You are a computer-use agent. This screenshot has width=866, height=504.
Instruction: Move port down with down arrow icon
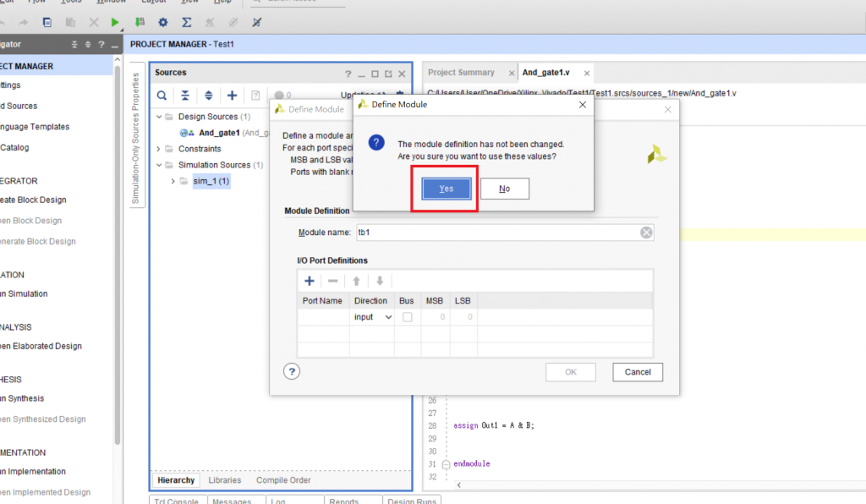click(380, 281)
